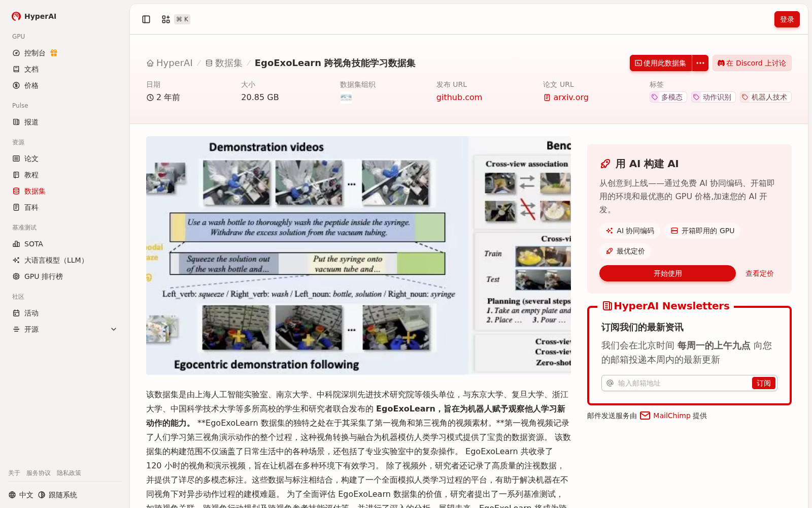This screenshot has height=508, width=812.
Task: Open 隐私政策 privacy link
Action: (69, 473)
